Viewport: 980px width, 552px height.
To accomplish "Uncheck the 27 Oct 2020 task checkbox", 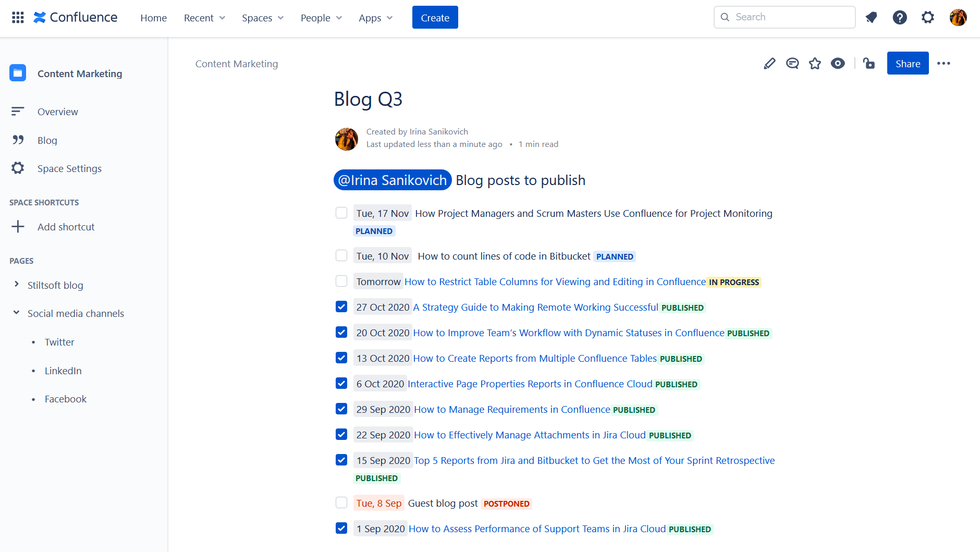I will 341,306.
